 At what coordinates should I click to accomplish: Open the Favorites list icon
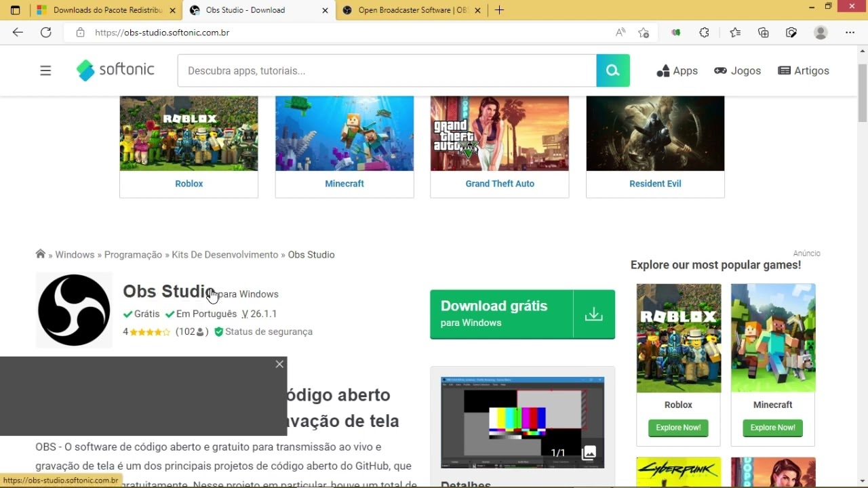coord(735,33)
